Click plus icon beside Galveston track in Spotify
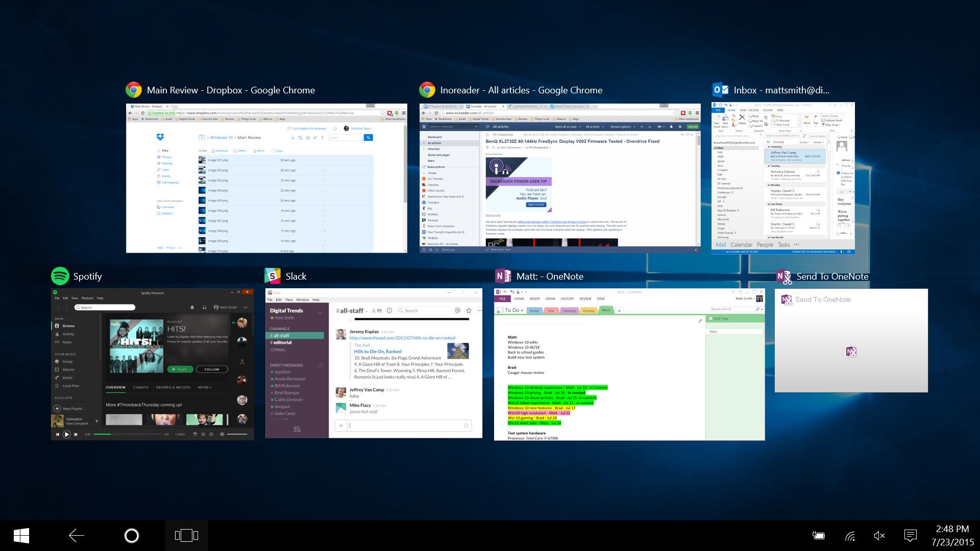The image size is (980, 551). pos(96,421)
